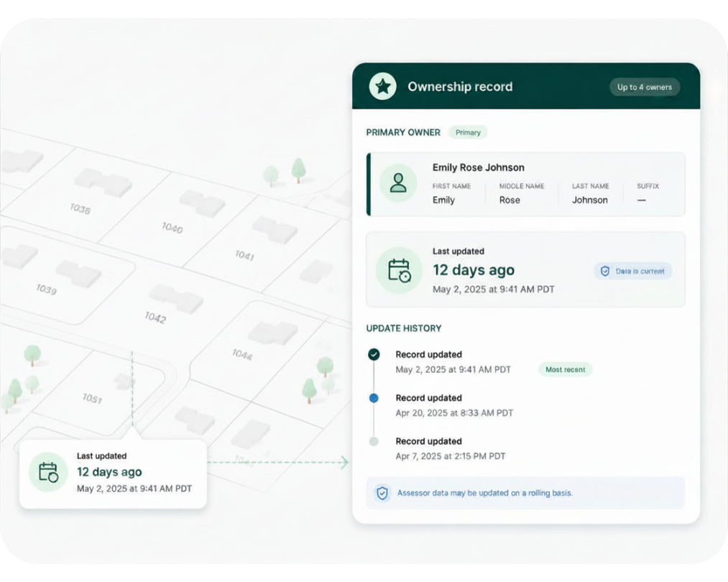The width and height of the screenshot is (728, 582).
Task: Click the 'Most recent' tag
Action: (565, 369)
